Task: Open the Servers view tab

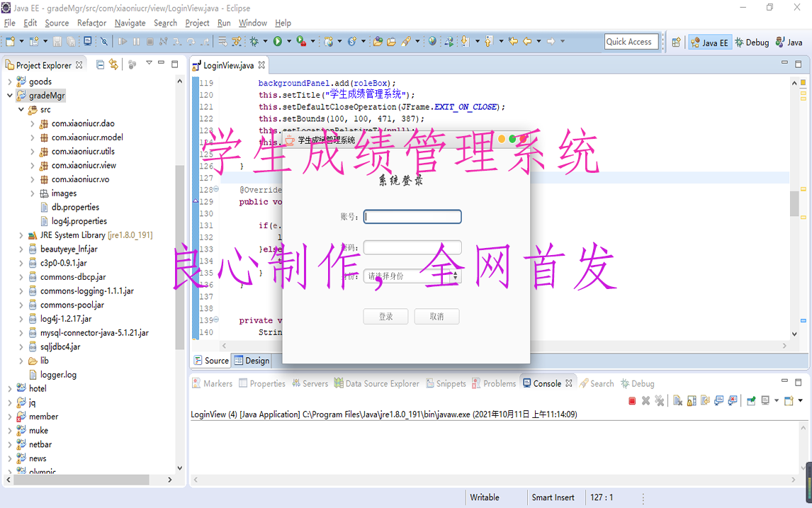Action: [x=310, y=384]
